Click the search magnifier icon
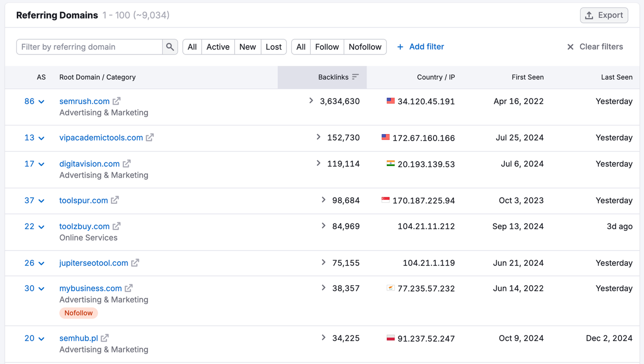Image resolution: width=644 pixels, height=364 pixels. [170, 47]
